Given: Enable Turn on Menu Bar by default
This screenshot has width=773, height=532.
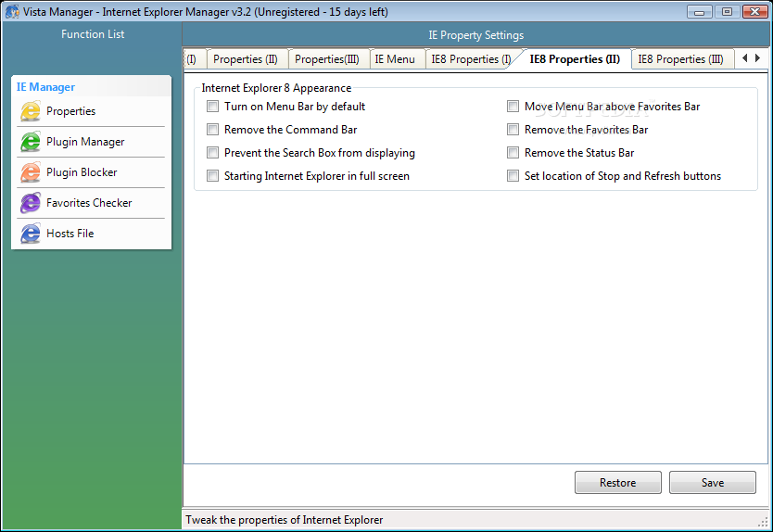Looking at the screenshot, I should click(x=212, y=107).
